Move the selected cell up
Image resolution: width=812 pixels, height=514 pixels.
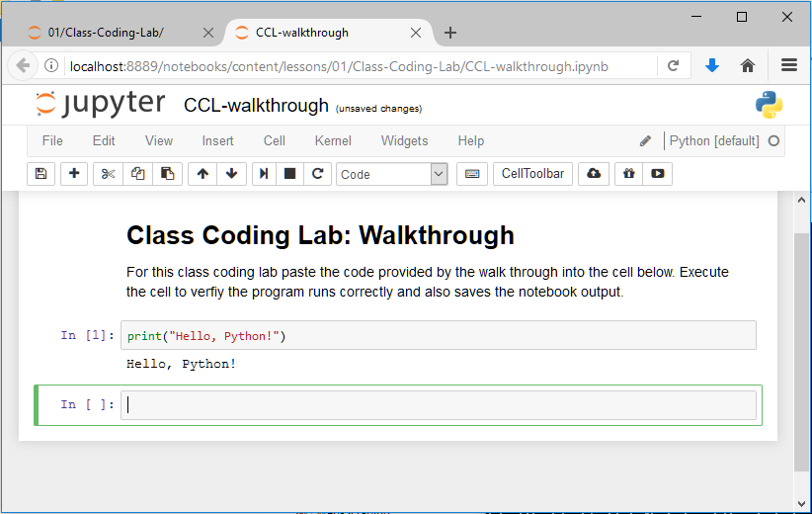coord(203,174)
